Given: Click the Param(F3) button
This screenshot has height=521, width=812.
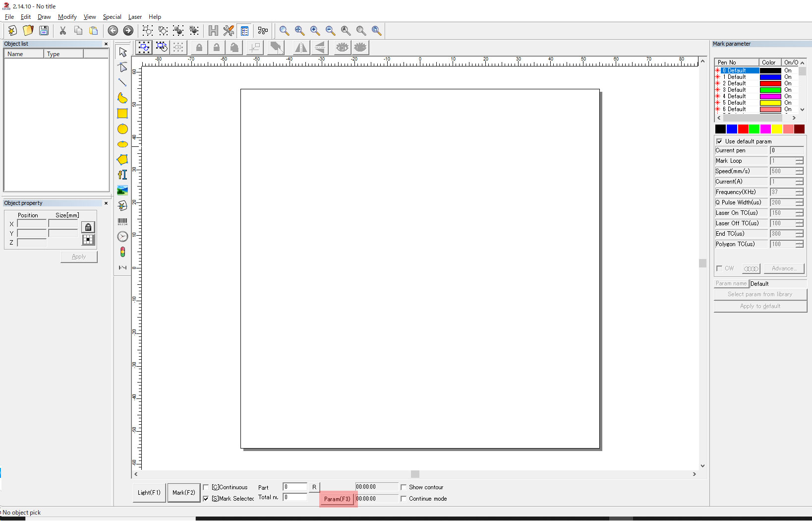Looking at the screenshot, I should coord(337,499).
